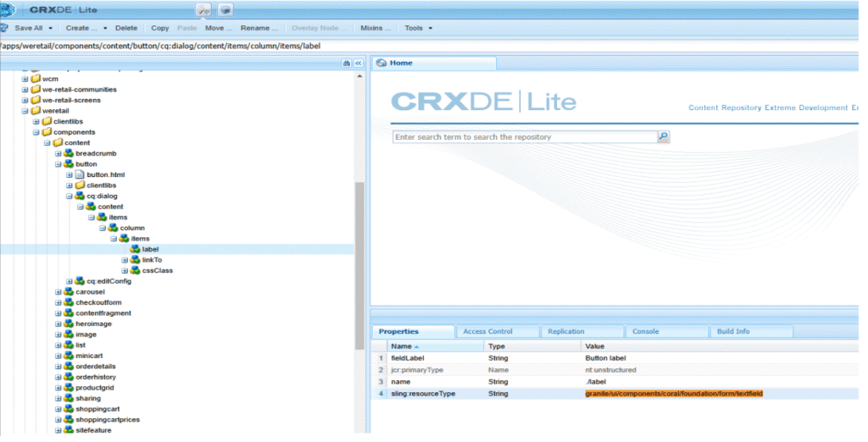Viewport: 868px width, 442px height.
Task: Click the Home tab globe icon
Action: [x=381, y=63]
